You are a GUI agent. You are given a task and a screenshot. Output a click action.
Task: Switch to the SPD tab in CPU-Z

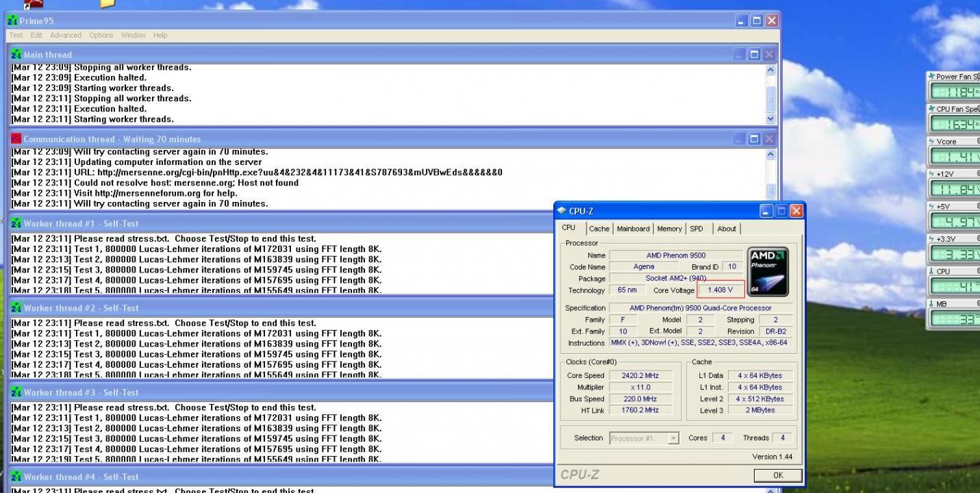click(x=696, y=229)
